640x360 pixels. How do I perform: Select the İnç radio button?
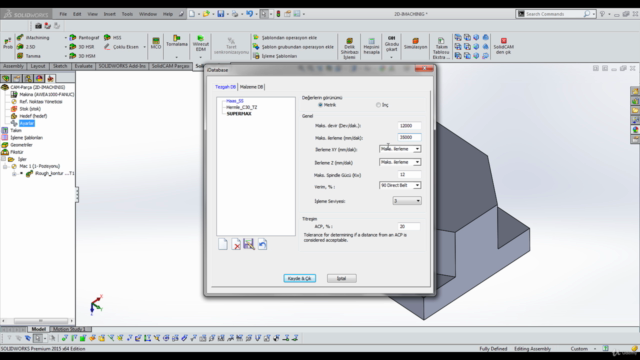(x=378, y=105)
